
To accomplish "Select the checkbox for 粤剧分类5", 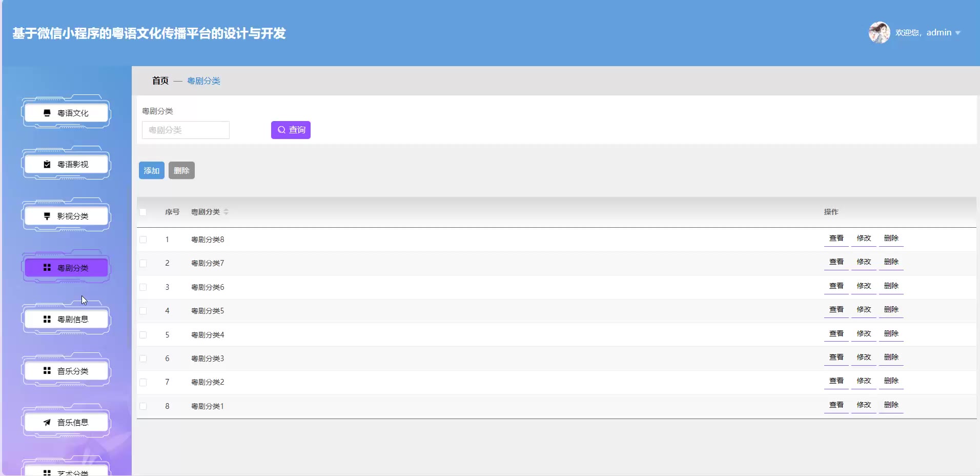I will click(143, 311).
